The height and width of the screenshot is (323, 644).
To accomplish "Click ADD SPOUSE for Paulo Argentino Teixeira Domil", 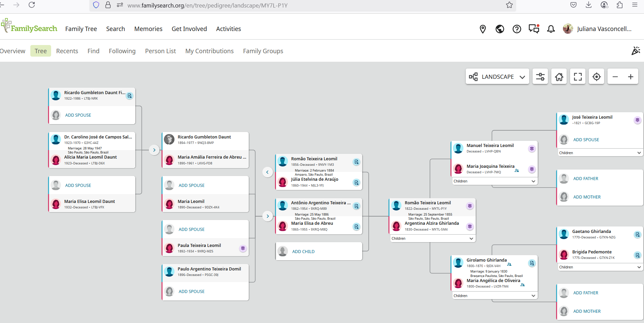I will click(x=191, y=292).
